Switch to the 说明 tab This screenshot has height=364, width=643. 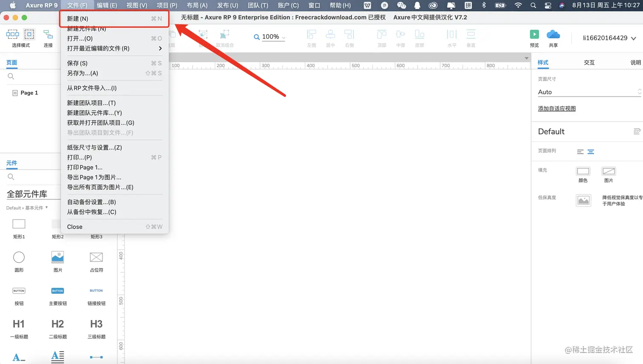coord(635,63)
